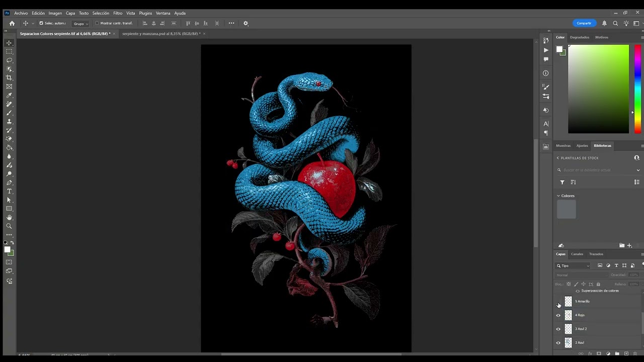
Task: Click the gray Colores library swatch
Action: point(567,209)
